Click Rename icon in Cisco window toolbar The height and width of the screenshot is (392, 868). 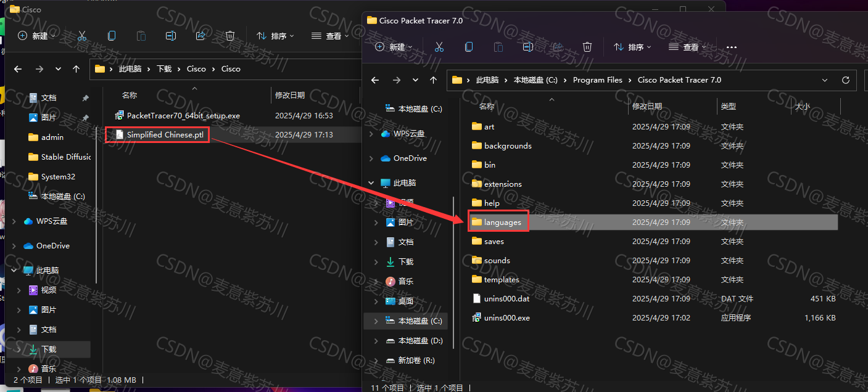pos(171,36)
